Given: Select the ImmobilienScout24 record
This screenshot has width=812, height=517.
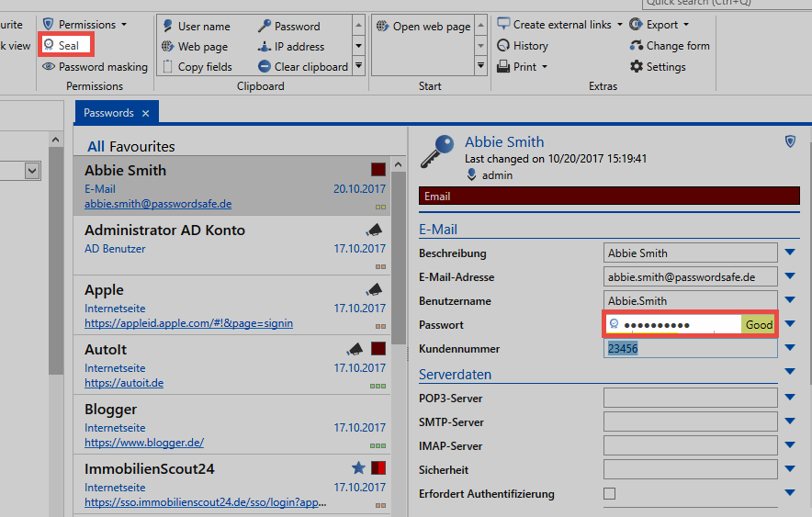Looking at the screenshot, I should click(232, 484).
